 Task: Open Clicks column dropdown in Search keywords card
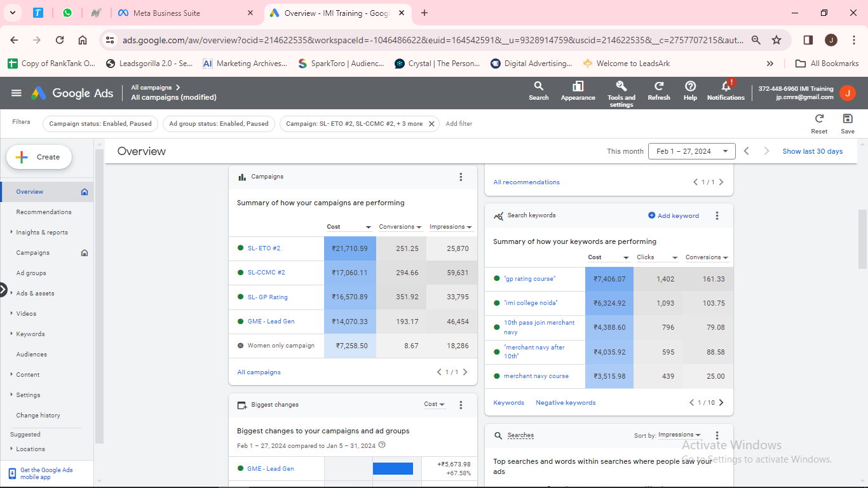657,257
